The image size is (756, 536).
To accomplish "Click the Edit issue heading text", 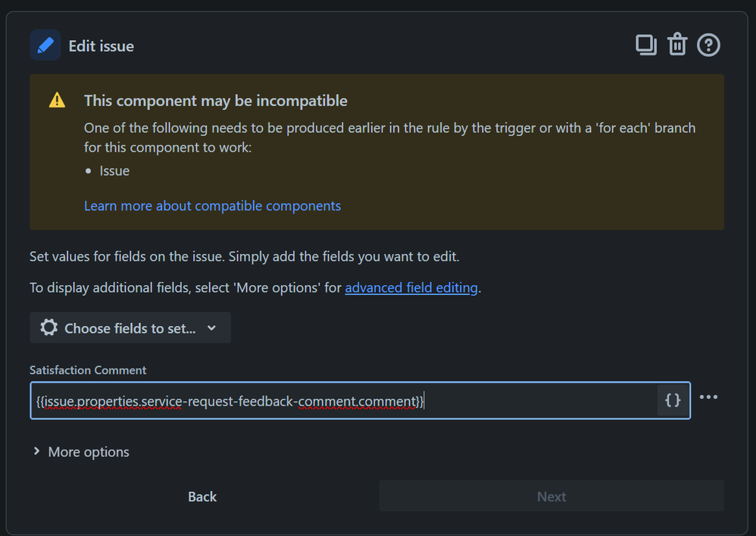I will (x=101, y=46).
